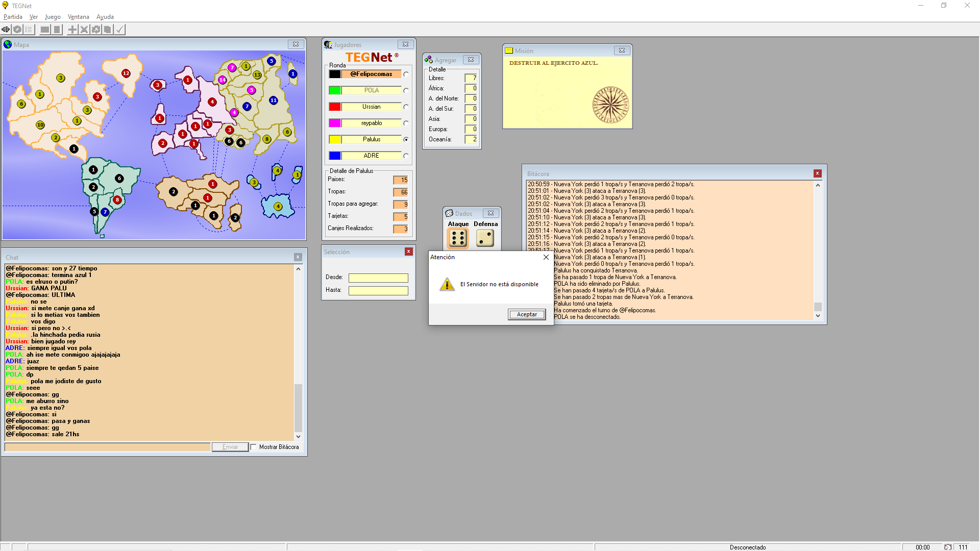Image resolution: width=980 pixels, height=551 pixels.
Task: Click the connect plug toolbar icon
Action: (6, 30)
